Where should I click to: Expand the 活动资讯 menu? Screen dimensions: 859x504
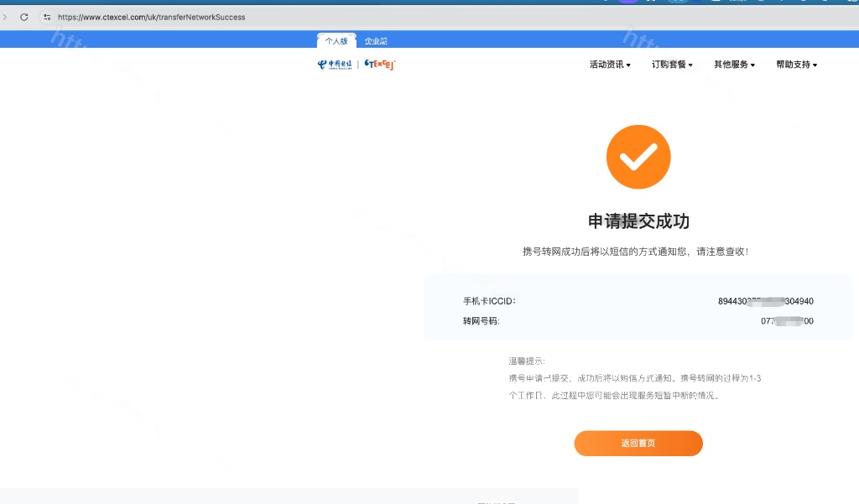coord(610,65)
